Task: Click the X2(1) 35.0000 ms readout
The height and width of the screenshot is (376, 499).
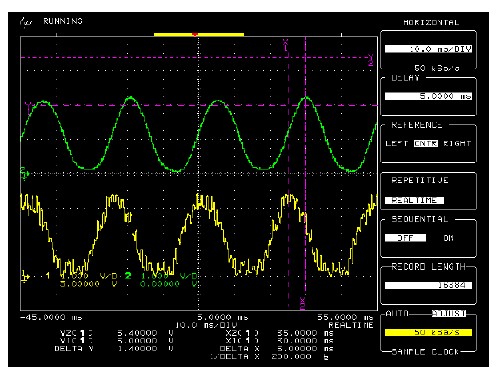Action: [279, 333]
